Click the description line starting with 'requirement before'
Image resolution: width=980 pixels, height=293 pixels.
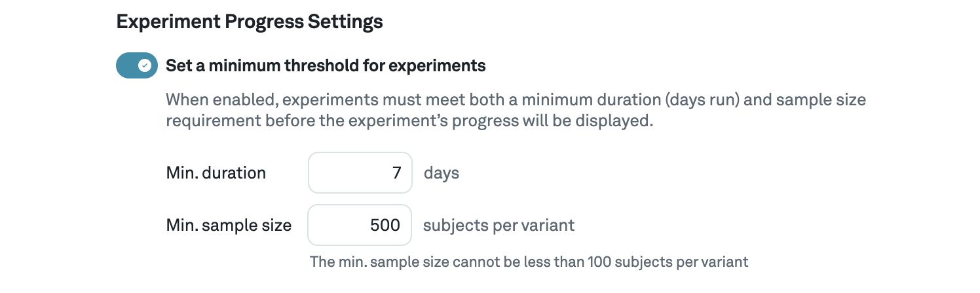click(x=409, y=122)
